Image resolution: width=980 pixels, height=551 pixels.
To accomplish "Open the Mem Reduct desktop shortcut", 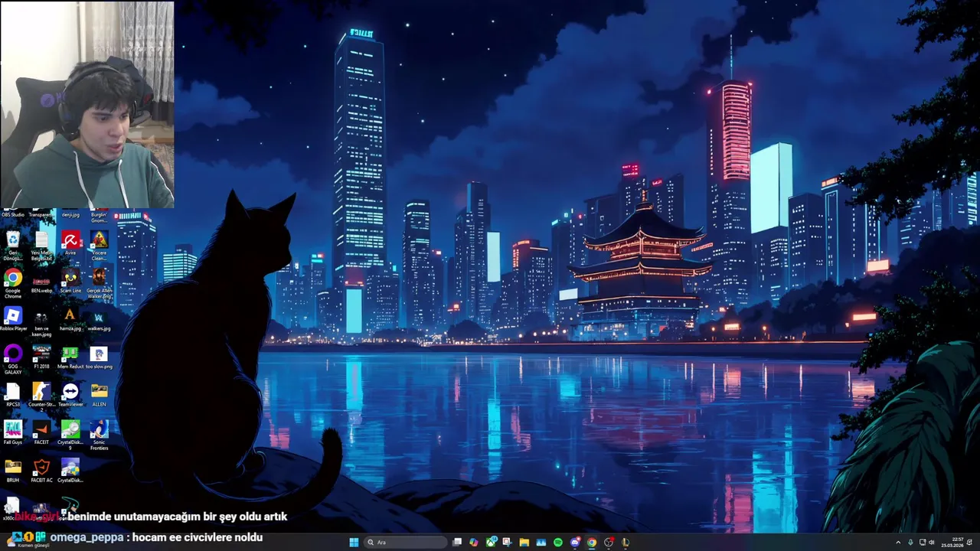I will [70, 357].
